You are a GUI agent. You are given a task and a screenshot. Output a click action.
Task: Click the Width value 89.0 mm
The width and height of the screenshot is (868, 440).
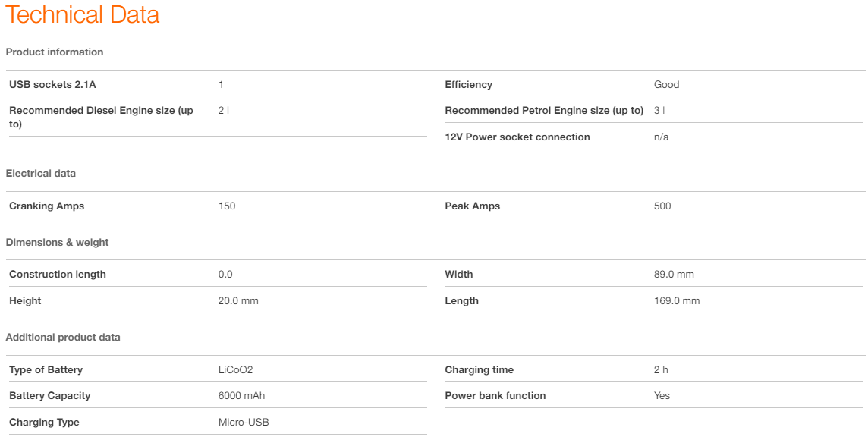pyautogui.click(x=674, y=275)
